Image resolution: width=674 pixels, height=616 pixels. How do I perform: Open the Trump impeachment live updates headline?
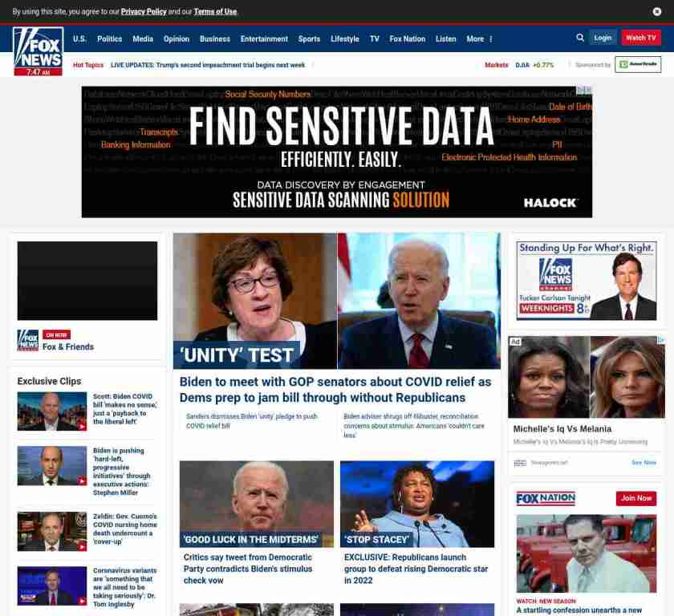[208, 65]
